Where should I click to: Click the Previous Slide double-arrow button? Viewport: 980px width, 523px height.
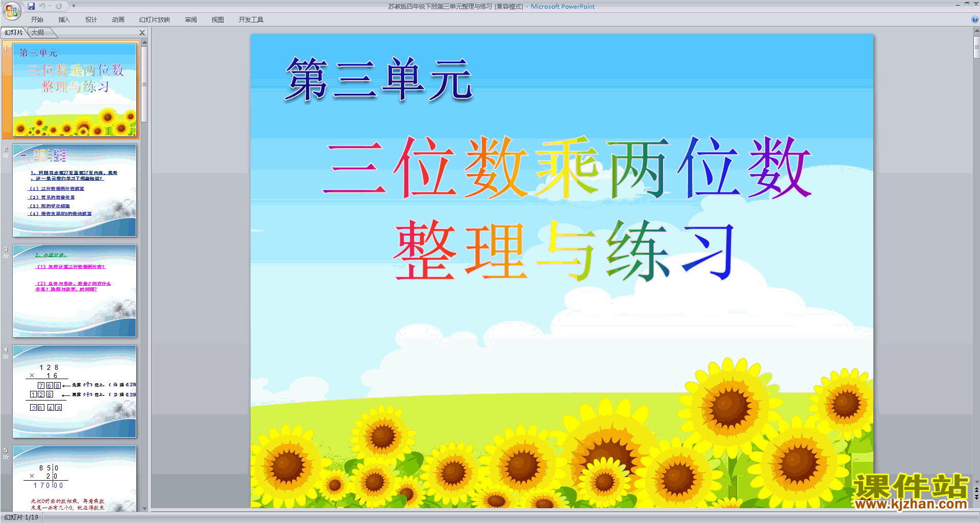[x=976, y=490]
